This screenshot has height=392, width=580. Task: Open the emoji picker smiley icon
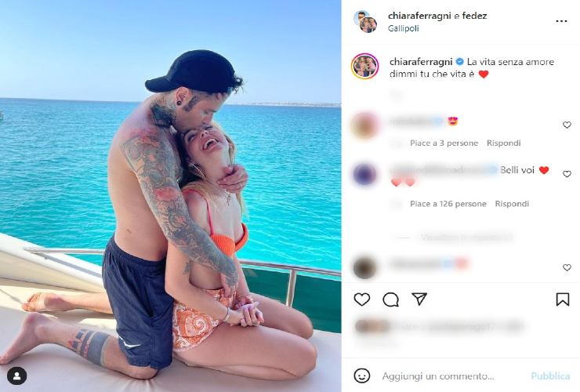click(x=362, y=376)
